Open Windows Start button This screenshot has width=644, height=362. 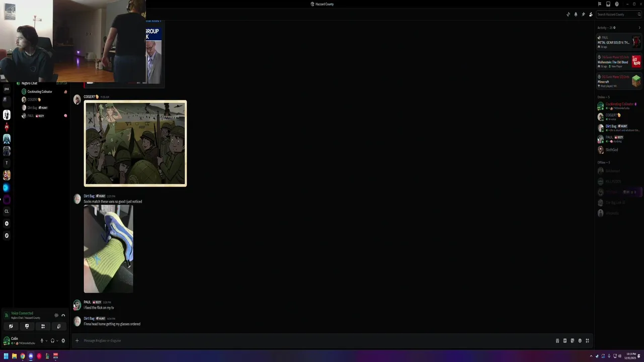[x=6, y=356]
